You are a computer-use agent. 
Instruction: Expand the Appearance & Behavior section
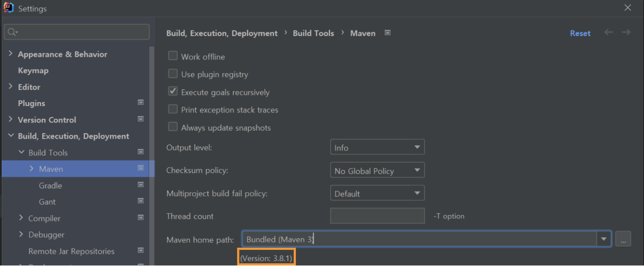[x=11, y=54]
